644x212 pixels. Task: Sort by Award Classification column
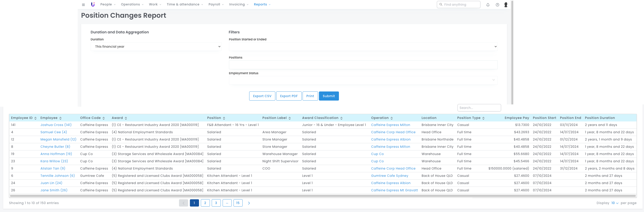pyautogui.click(x=322, y=118)
